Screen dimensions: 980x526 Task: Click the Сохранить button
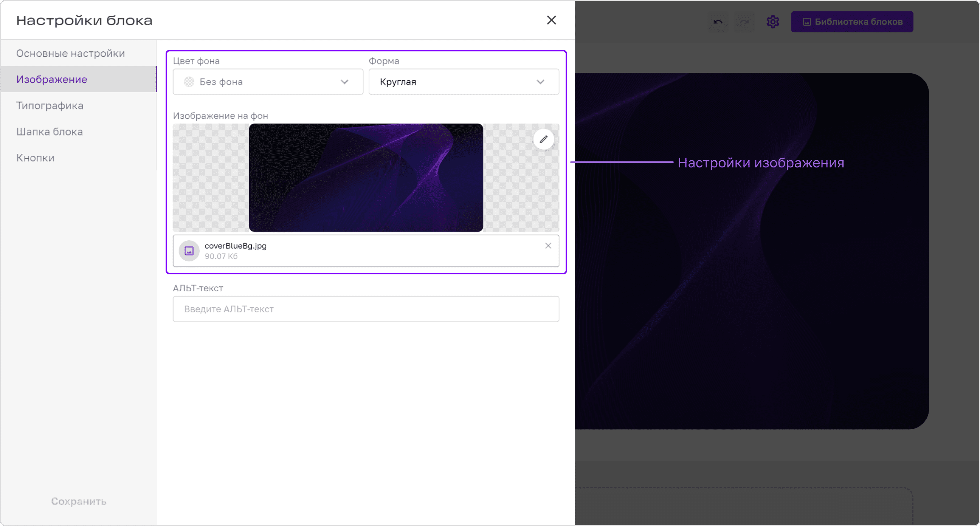(78, 501)
